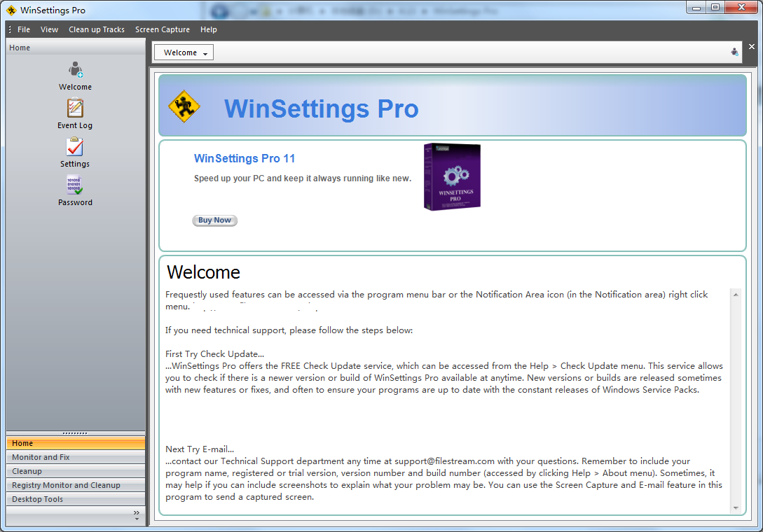Minimize the WinSettings Pro window
The width and height of the screenshot is (763, 532).
coord(696,7)
